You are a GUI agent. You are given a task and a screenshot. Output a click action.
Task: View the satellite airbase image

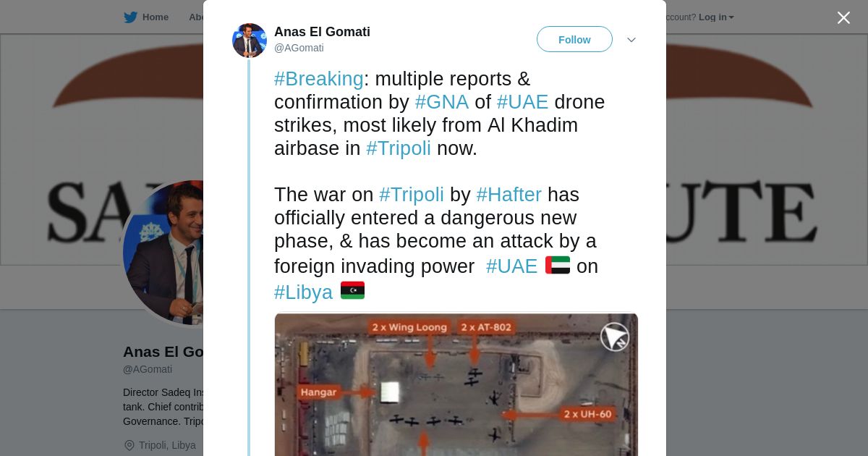456,384
